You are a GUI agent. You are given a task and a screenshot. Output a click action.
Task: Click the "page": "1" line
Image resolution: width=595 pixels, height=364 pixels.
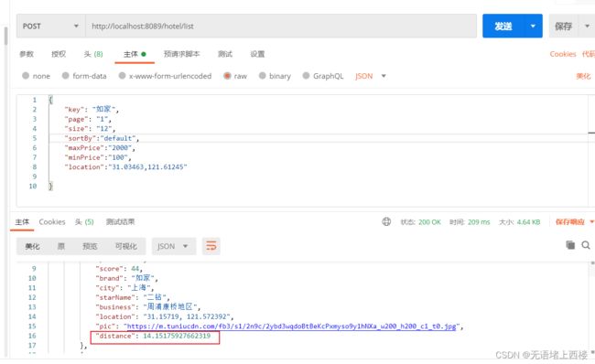click(x=88, y=119)
